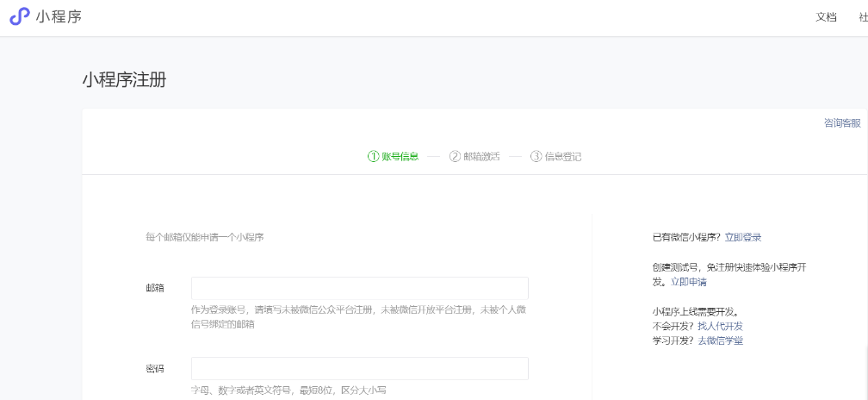This screenshot has height=400, width=868.
Task: Click the password hint about 最短8位
Action: 289,391
